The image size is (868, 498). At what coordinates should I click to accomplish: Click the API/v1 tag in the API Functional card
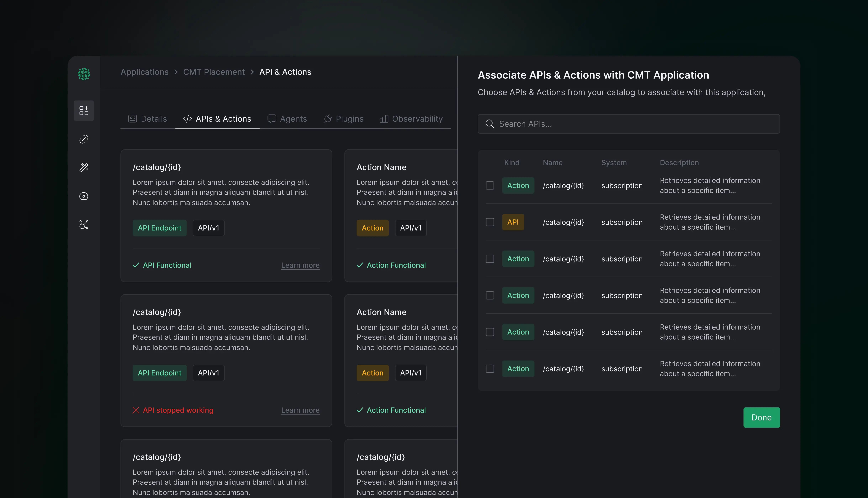(x=209, y=228)
